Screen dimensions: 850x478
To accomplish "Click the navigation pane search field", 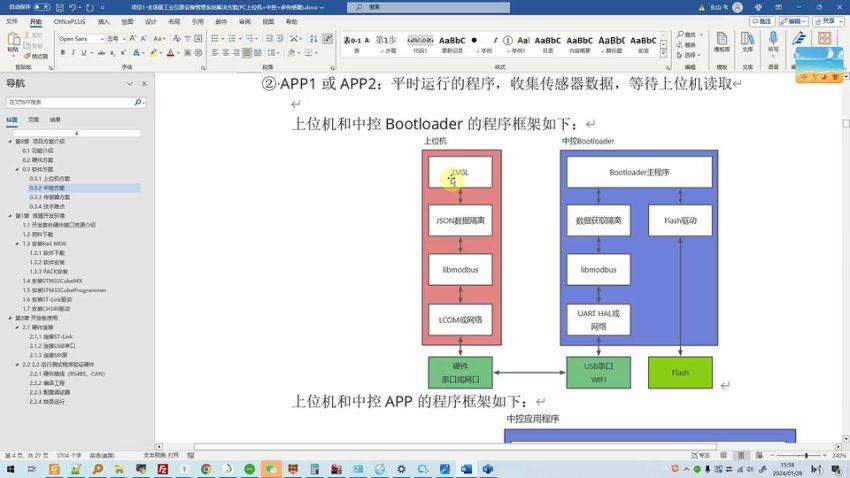I will point(66,102).
